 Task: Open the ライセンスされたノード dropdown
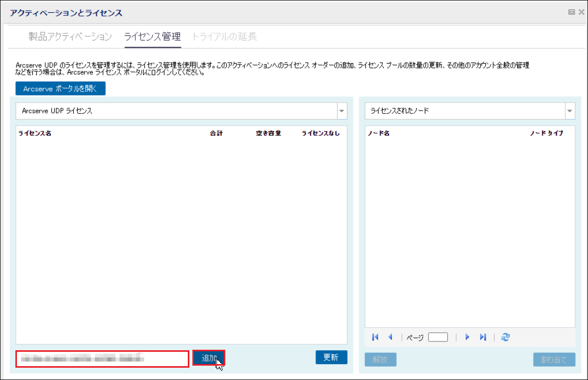click(570, 111)
